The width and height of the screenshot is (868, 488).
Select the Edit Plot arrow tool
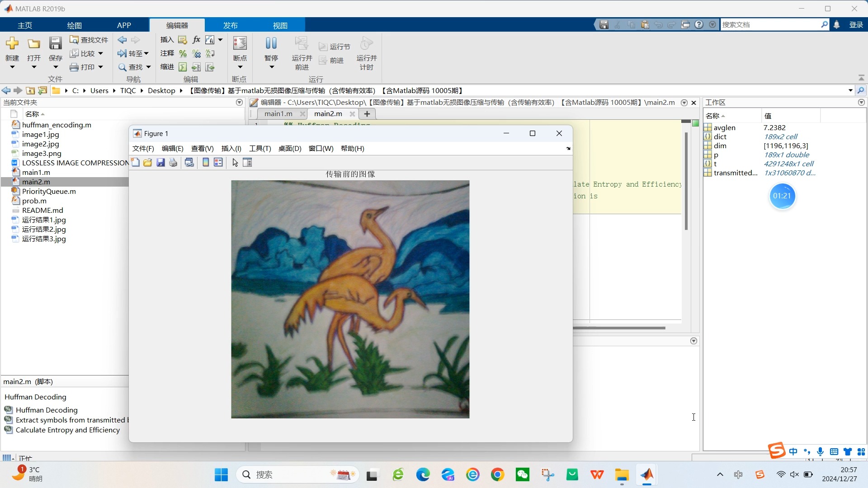click(235, 163)
